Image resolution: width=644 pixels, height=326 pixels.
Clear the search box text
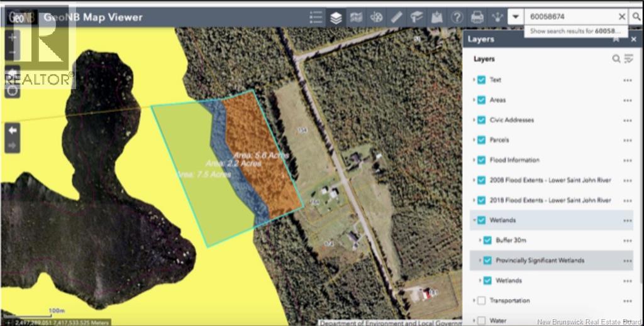click(x=622, y=17)
